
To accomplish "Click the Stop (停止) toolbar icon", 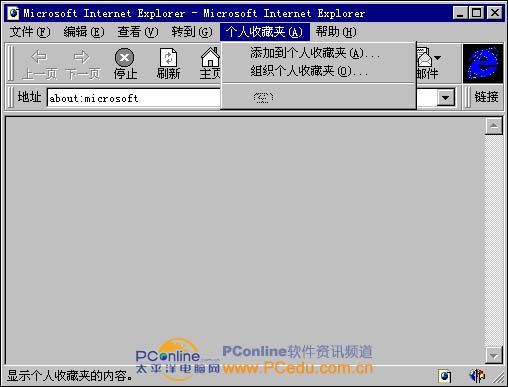I will (124, 58).
